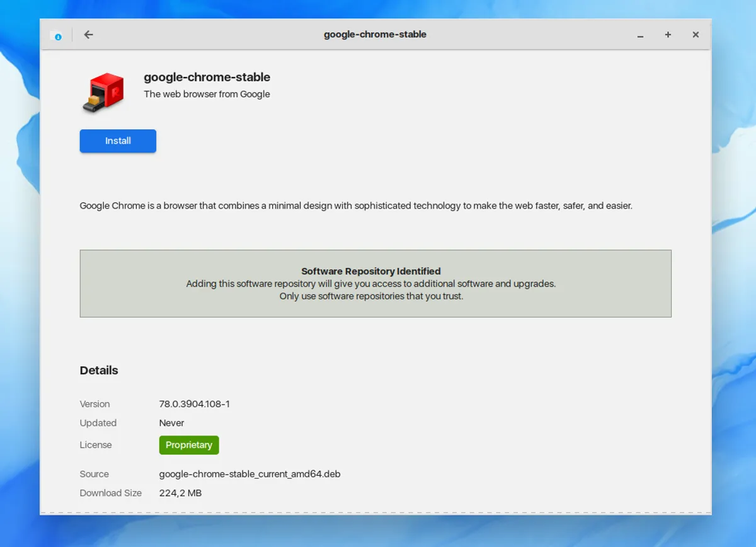
Task: Click 'Only use software repositories that you trust'
Action: point(371,296)
